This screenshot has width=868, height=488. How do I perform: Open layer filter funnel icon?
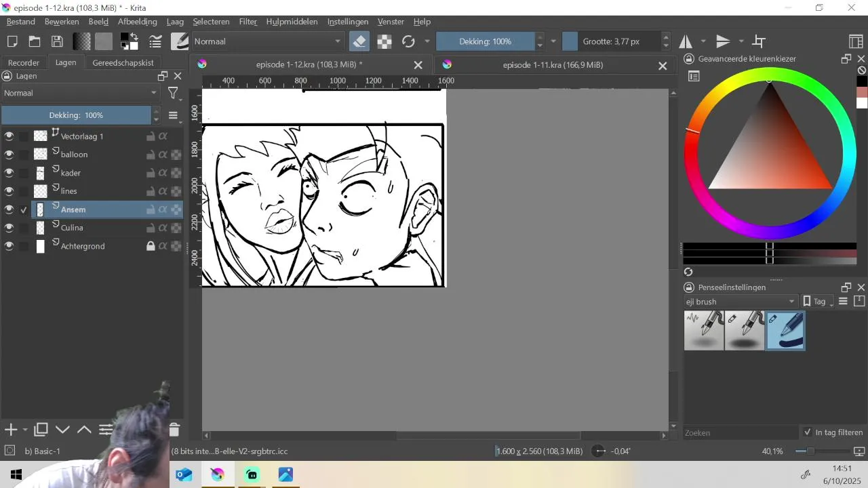[x=173, y=94]
